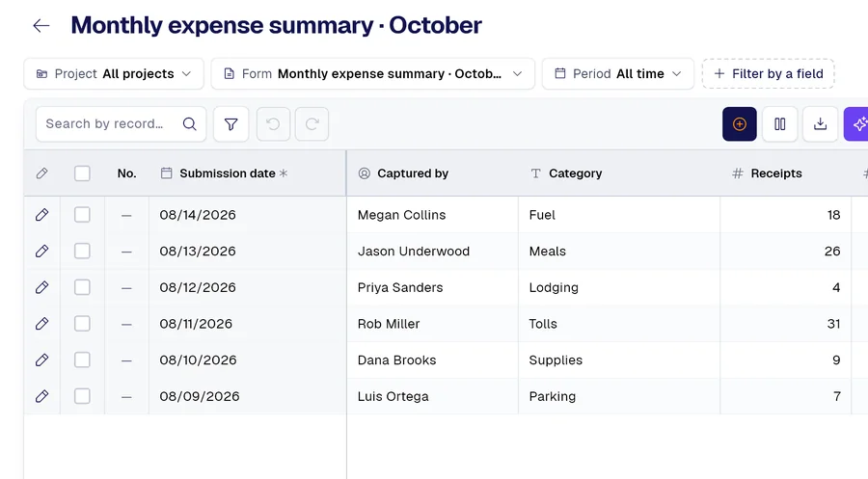
Task: Click the Dana Brooks cell
Action: (432, 360)
